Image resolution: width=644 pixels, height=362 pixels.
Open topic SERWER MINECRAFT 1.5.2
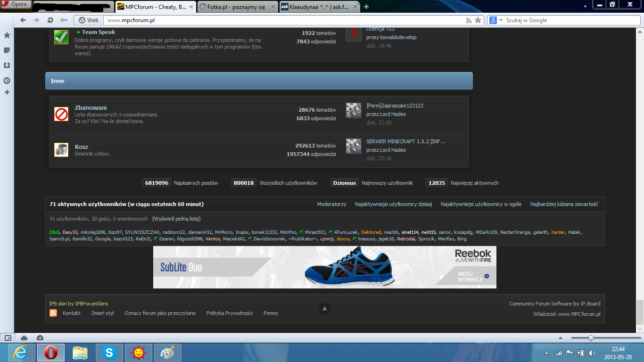pos(406,141)
